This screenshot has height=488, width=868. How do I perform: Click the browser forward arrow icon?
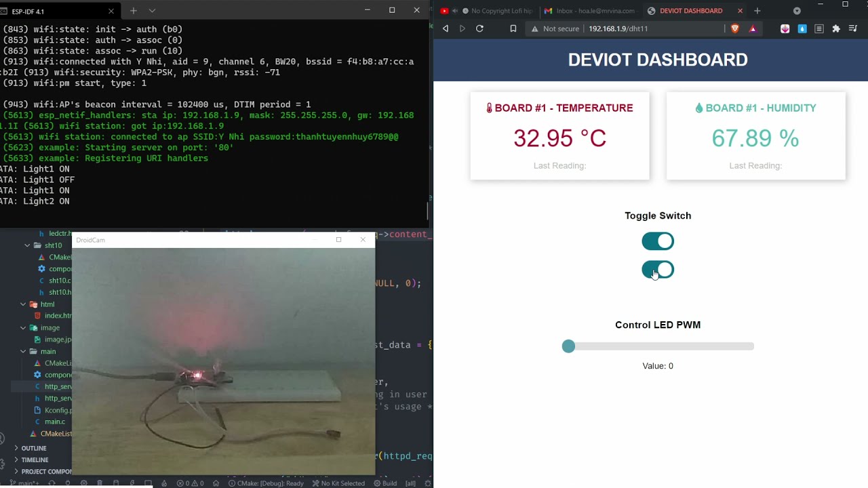pos(462,28)
